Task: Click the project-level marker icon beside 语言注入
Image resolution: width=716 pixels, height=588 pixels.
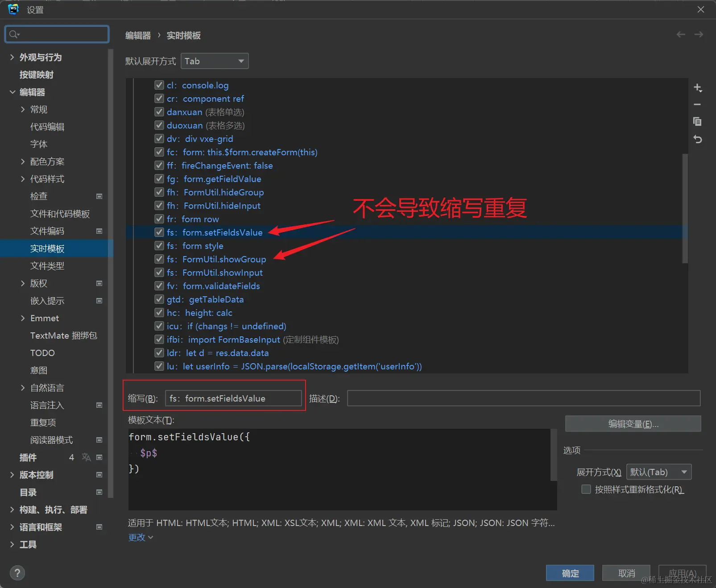Action: point(99,405)
